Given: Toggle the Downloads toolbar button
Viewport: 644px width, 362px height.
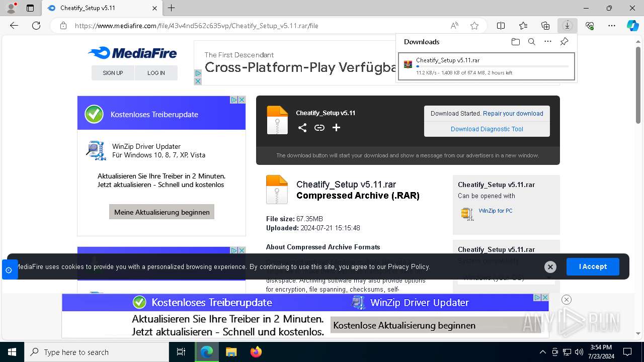Looking at the screenshot, I should [568, 26].
